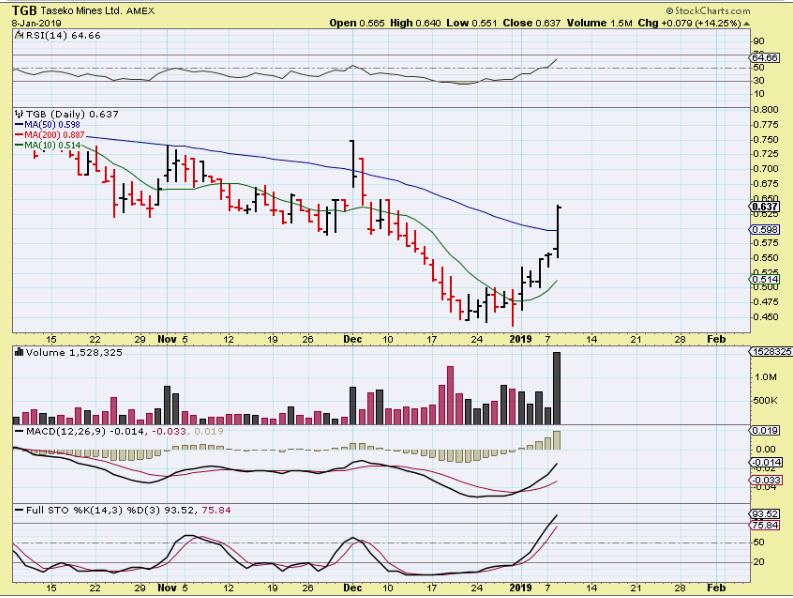Click the 0.514 MA(10) tag on price axis
793x598 pixels.
pos(765,279)
